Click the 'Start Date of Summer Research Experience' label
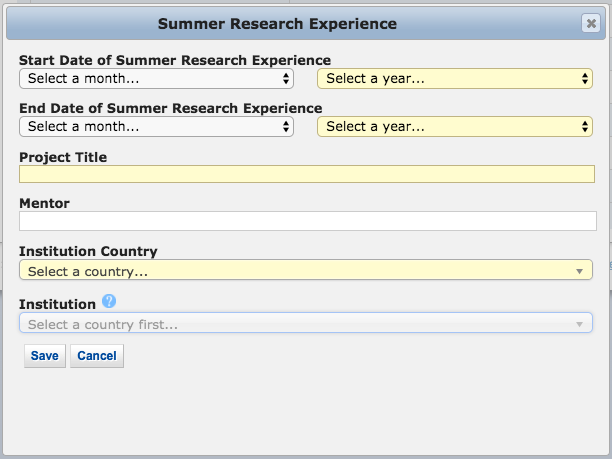The width and height of the screenshot is (612, 459). [175, 61]
